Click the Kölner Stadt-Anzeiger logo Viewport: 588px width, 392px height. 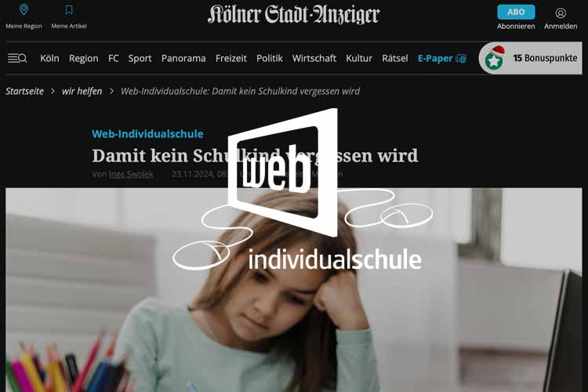pyautogui.click(x=294, y=14)
